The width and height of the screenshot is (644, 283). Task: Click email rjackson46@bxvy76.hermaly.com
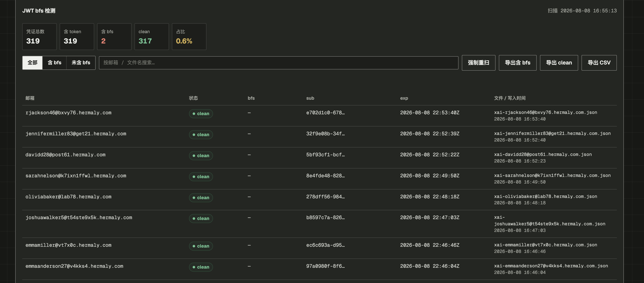coord(68,113)
